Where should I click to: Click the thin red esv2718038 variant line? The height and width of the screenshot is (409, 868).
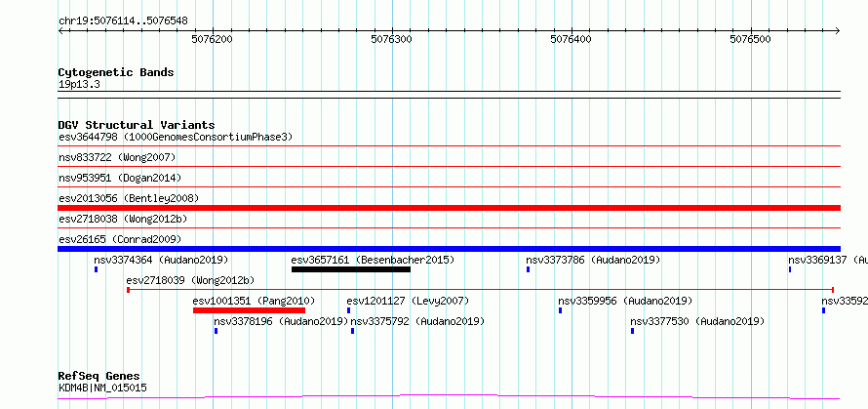coord(449,227)
